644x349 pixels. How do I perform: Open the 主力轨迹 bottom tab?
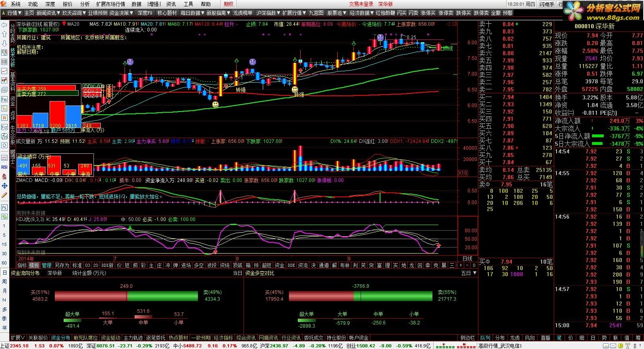[133, 338]
